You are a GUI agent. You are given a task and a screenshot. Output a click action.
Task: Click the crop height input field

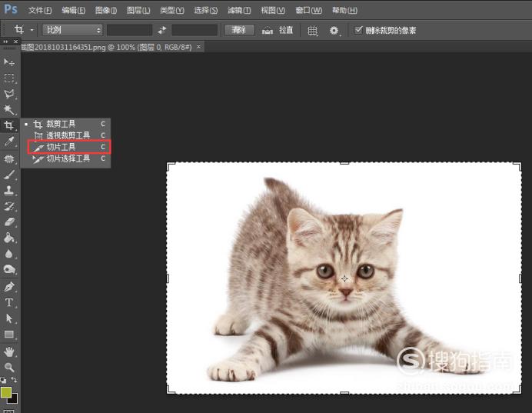coord(195,30)
